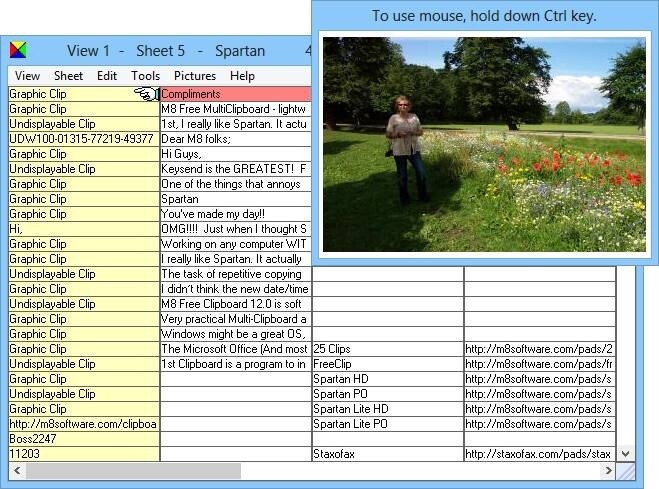The width and height of the screenshot is (659, 489).
Task: Open the Tools menu
Action: pos(145,76)
